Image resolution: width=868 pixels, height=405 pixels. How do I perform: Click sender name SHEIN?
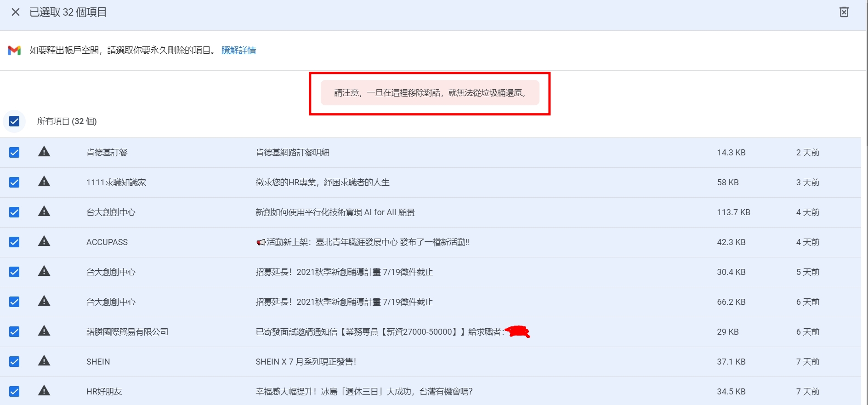coord(98,362)
